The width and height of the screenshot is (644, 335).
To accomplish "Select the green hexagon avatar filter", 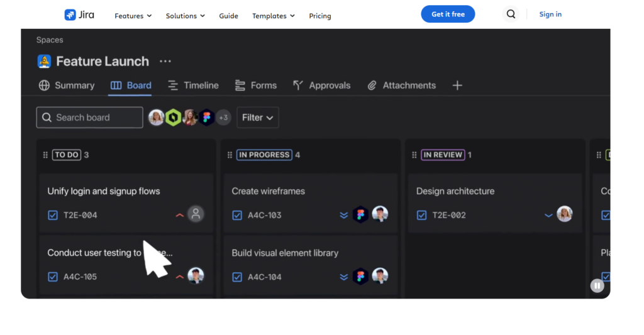I will click(174, 118).
